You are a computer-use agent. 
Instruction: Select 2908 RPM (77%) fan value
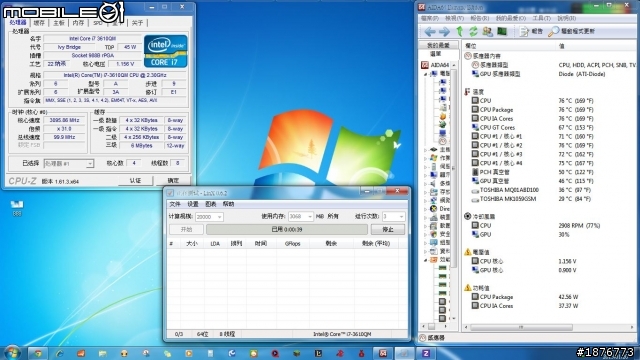click(x=579, y=226)
